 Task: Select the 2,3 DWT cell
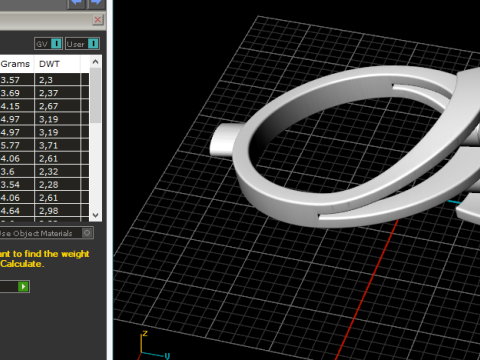57,80
